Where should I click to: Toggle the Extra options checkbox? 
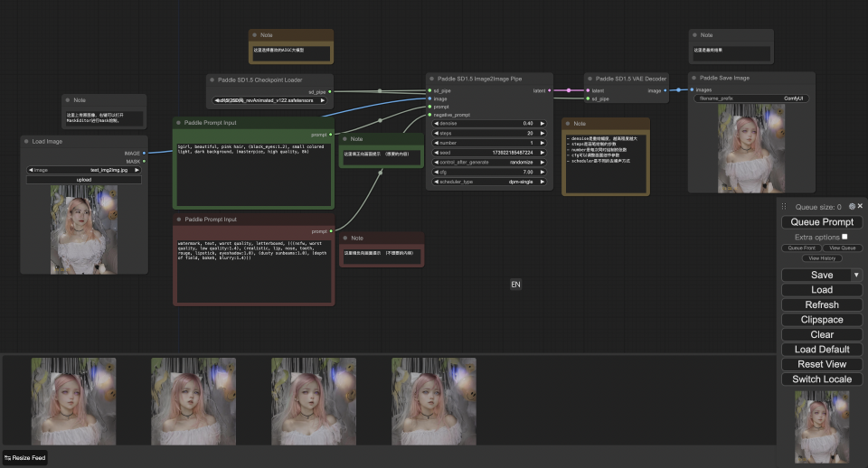[x=844, y=237]
